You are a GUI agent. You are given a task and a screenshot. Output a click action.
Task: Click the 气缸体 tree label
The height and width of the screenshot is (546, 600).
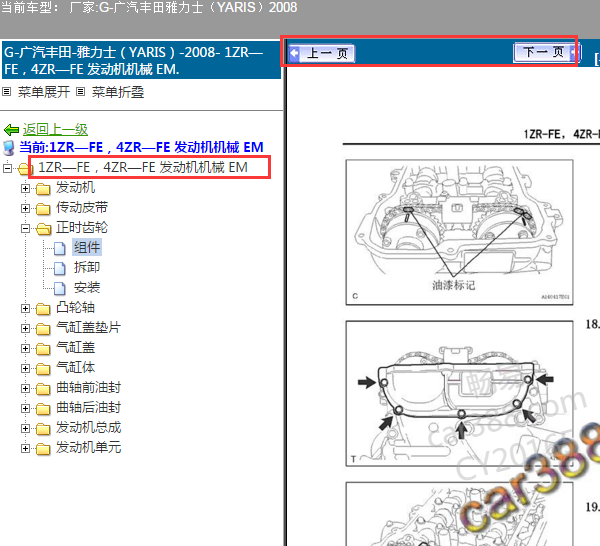pos(75,367)
